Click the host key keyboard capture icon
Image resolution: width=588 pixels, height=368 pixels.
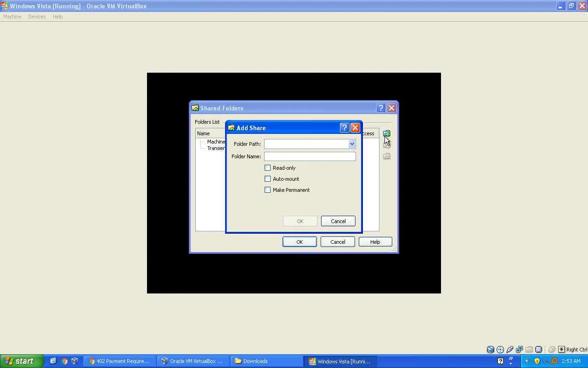(561, 350)
